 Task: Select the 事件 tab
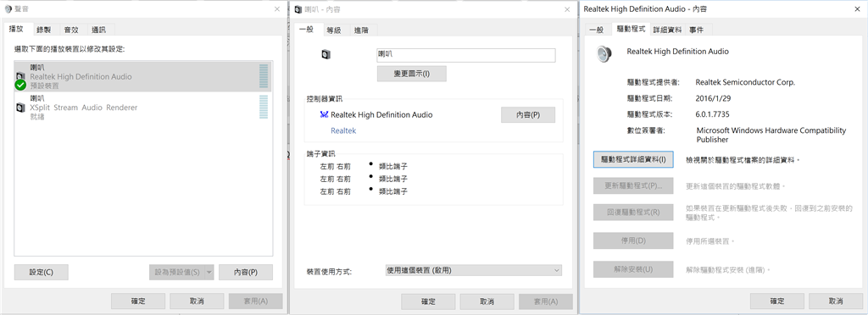(x=697, y=30)
